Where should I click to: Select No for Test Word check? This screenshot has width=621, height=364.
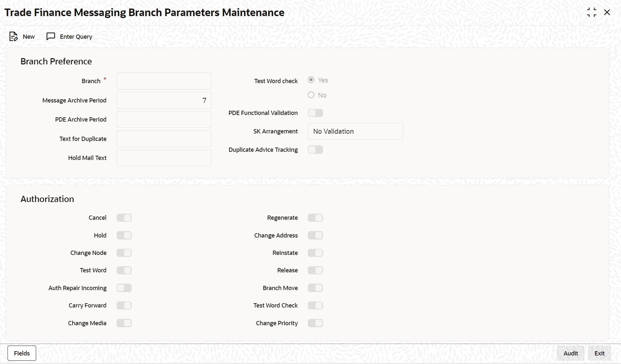[311, 95]
